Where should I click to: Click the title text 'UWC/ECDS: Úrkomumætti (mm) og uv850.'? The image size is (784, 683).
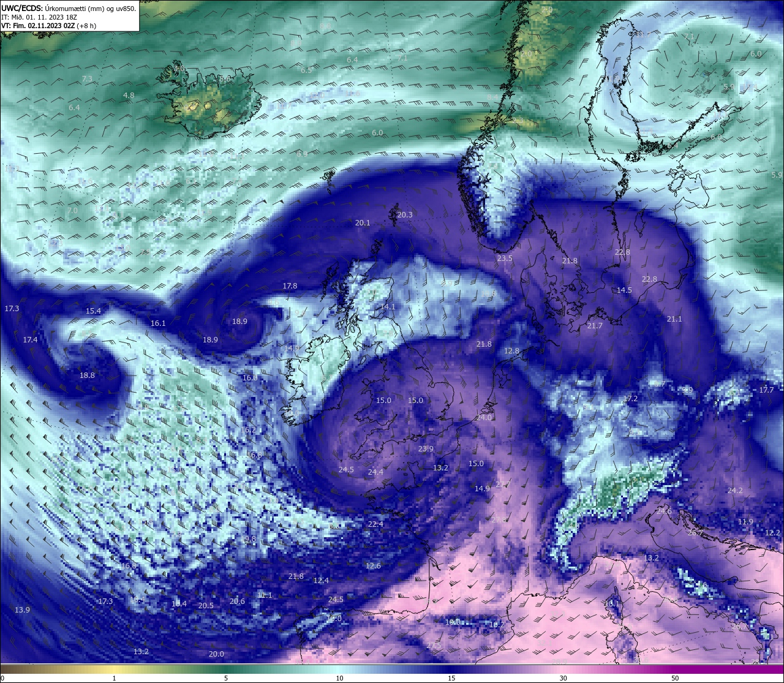pyautogui.click(x=69, y=8)
